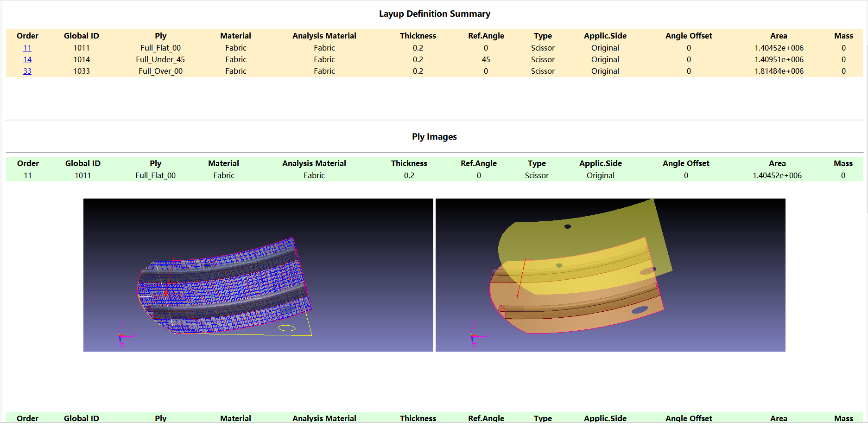Viewport: 868px width, 424px height.
Task: Open the Order 33 ply link
Action: [27, 71]
